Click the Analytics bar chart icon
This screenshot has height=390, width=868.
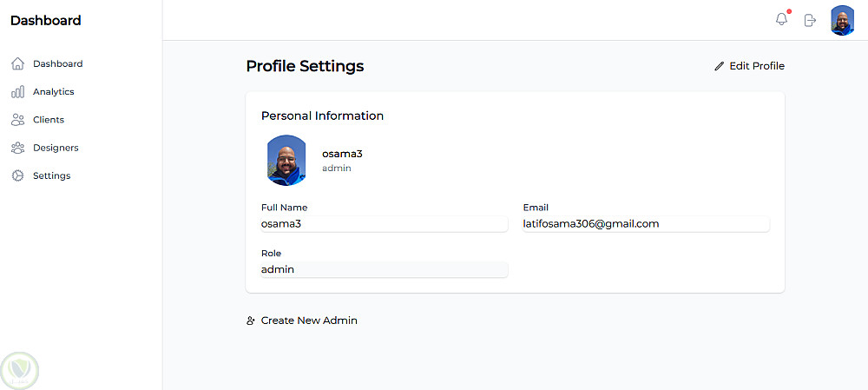tap(17, 92)
